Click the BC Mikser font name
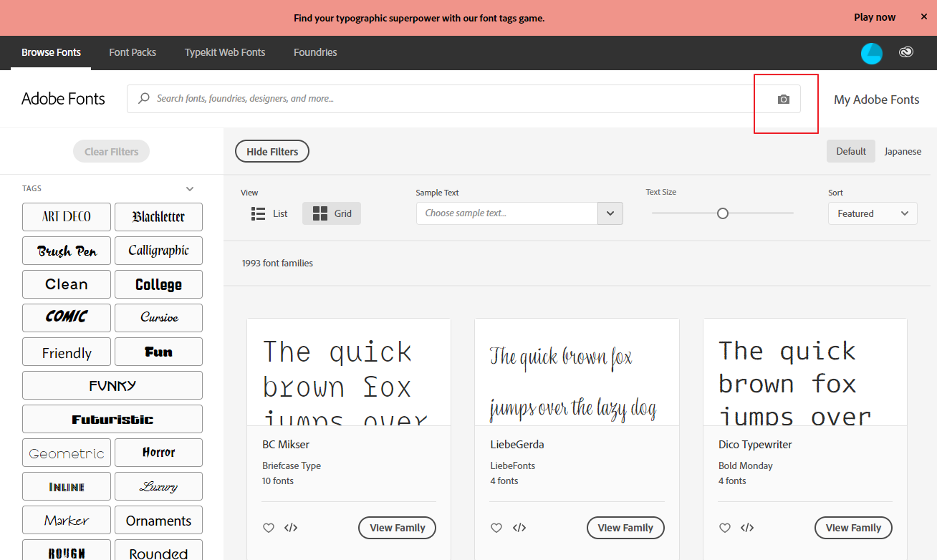The height and width of the screenshot is (560, 937). (x=286, y=445)
